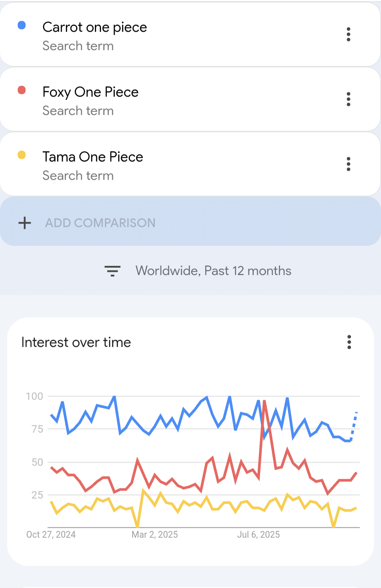Select the dotted blue forecast line end
This screenshot has height=588, width=381.
click(357, 412)
